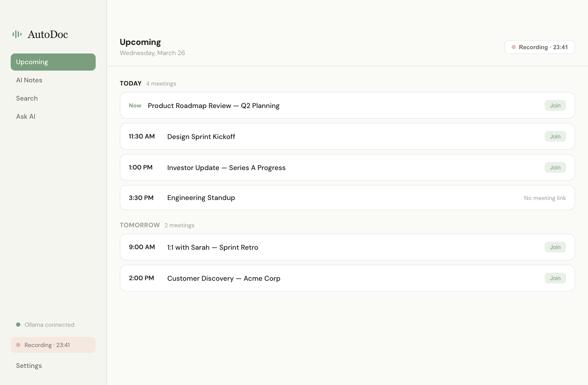Open the Upcoming view from the sidebar
The width and height of the screenshot is (588, 385).
point(32,62)
